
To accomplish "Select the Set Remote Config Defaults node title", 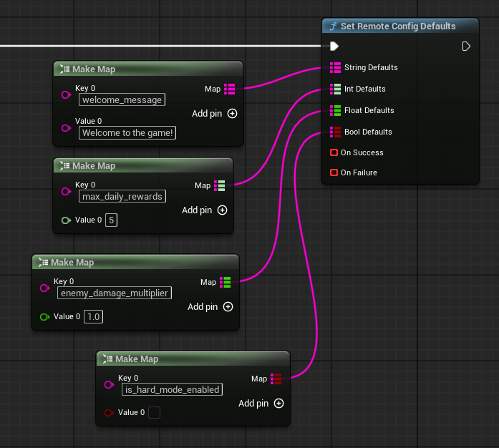I will pos(398,26).
